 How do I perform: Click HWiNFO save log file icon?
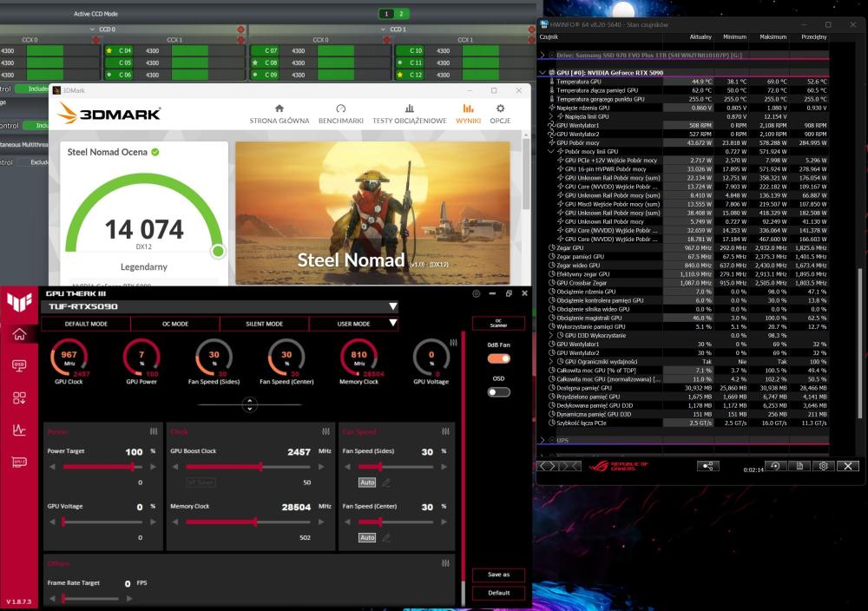799,466
